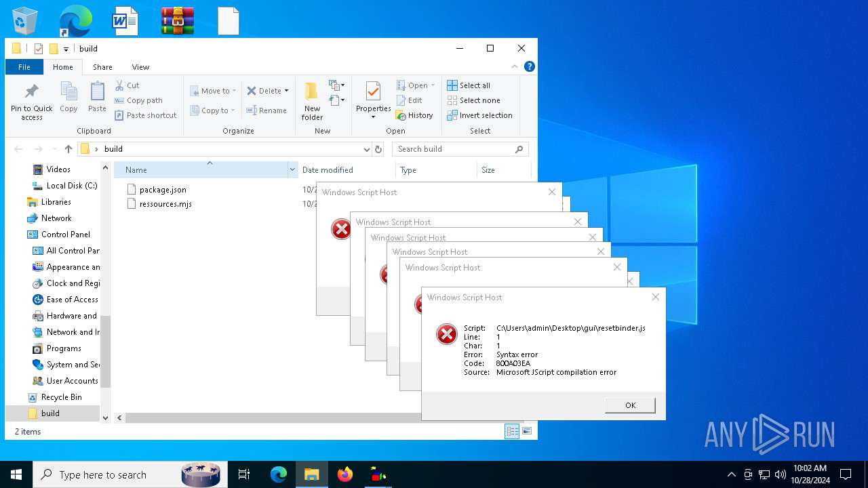Collapse the ribbon with the chevron
This screenshot has width=868, height=488.
[x=514, y=67]
